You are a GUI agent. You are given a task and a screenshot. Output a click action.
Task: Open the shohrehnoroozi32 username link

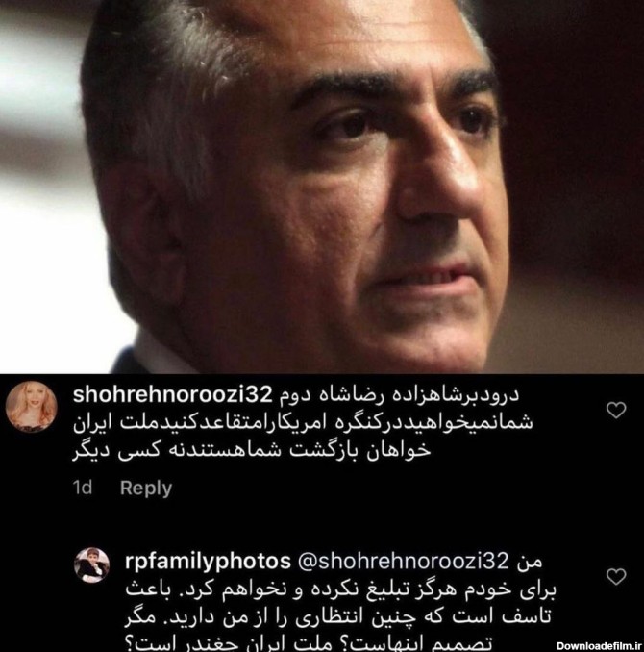coord(173,394)
